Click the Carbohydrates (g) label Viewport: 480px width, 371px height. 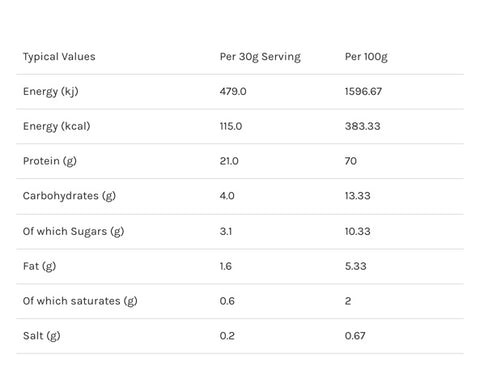[x=69, y=196]
